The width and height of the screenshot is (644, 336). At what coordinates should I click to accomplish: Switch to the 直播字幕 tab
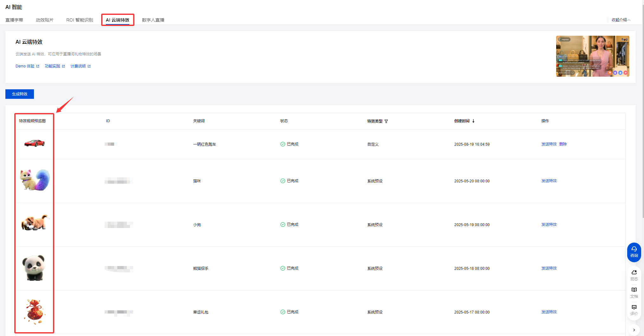[14, 20]
